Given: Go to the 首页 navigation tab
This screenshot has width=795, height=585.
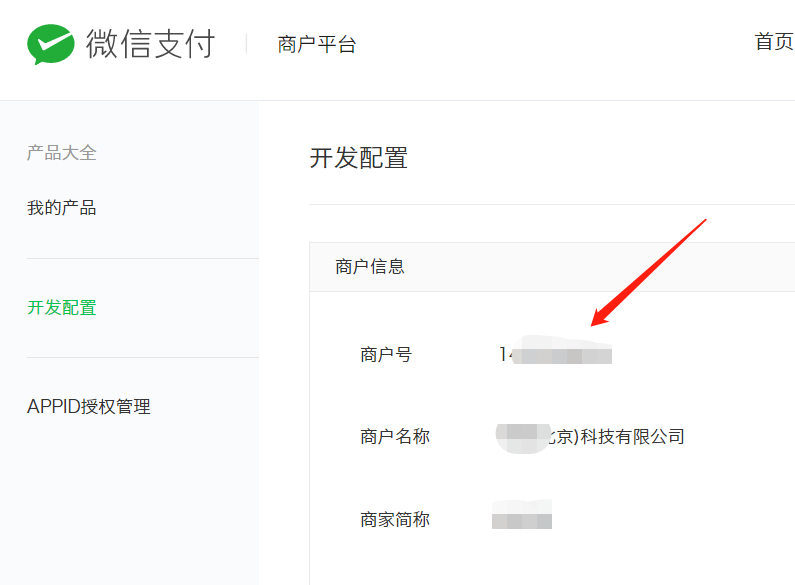Looking at the screenshot, I should click(774, 42).
